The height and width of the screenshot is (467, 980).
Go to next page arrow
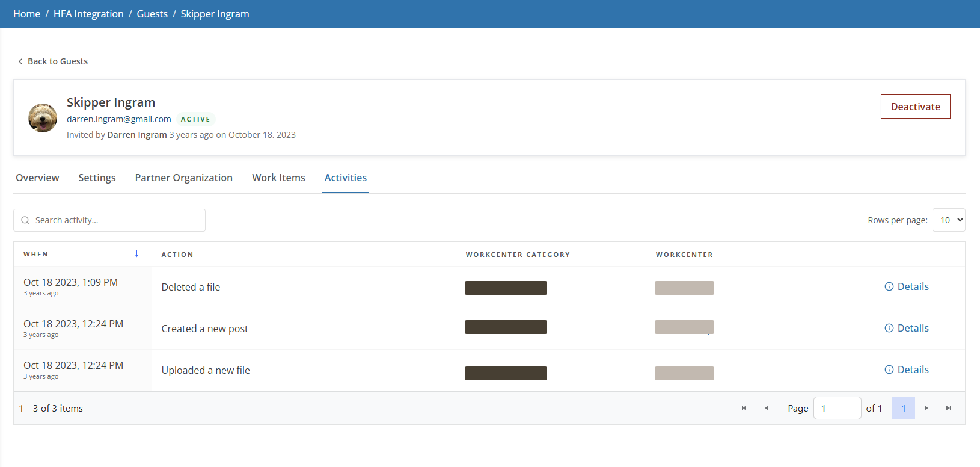click(926, 408)
